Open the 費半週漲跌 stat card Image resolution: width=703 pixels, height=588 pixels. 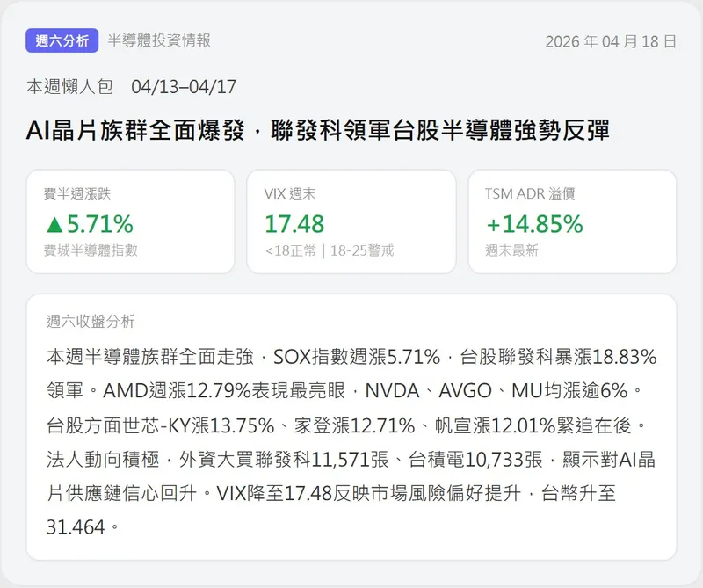click(x=130, y=221)
